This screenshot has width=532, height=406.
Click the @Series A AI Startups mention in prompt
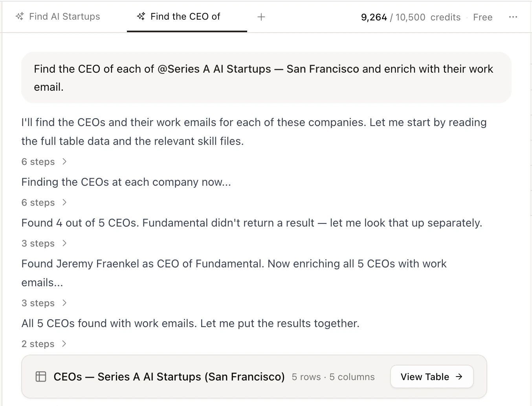pyautogui.click(x=214, y=69)
